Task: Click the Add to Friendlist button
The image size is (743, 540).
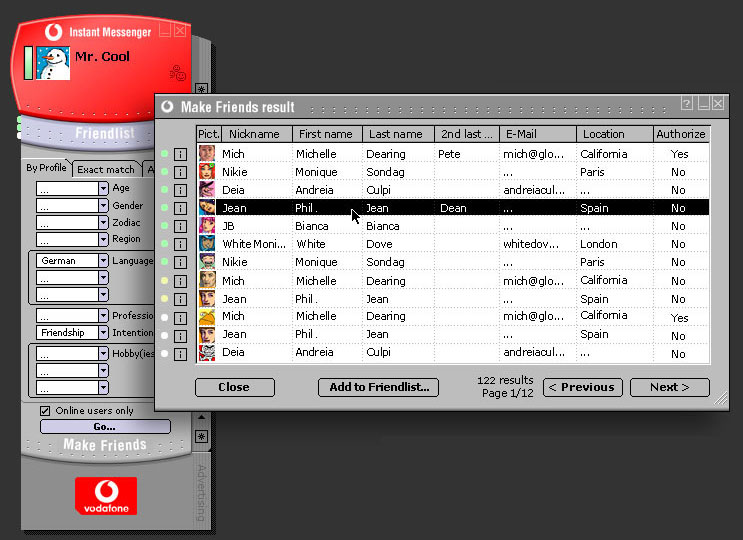Action: pos(379,387)
